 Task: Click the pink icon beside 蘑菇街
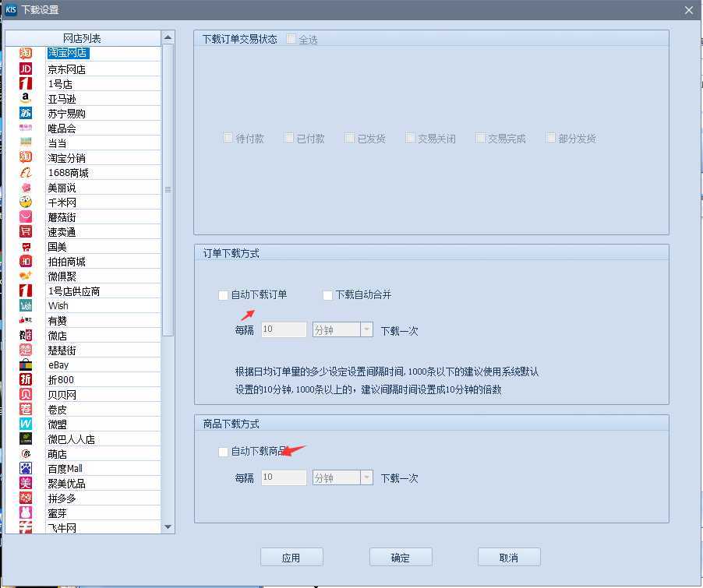click(26, 217)
